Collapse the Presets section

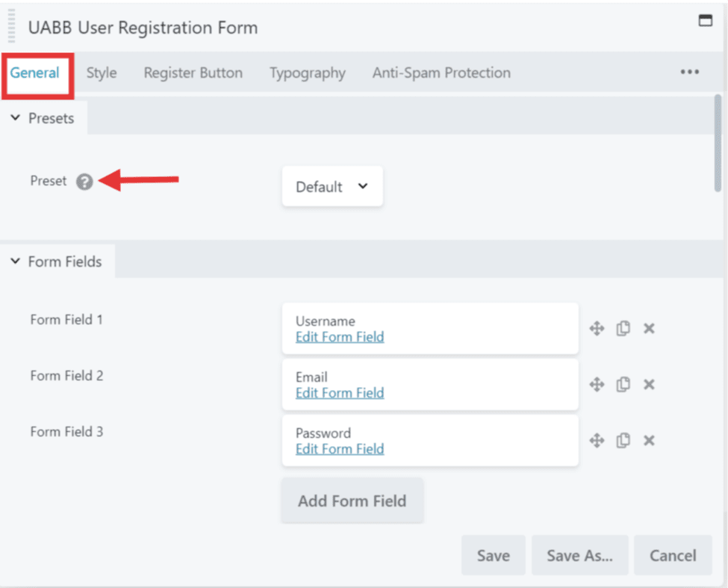(x=16, y=118)
